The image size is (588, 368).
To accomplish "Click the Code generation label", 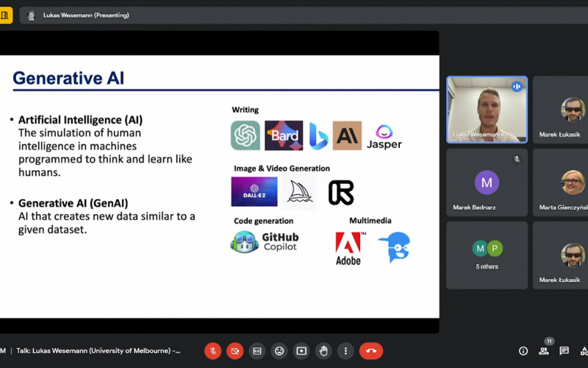I will tap(264, 221).
